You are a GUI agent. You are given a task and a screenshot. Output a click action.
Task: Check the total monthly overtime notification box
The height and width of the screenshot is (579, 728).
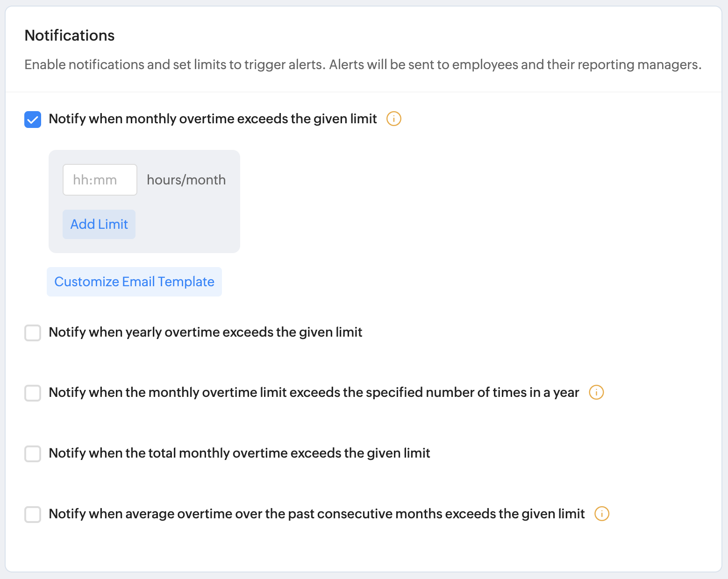tap(33, 454)
